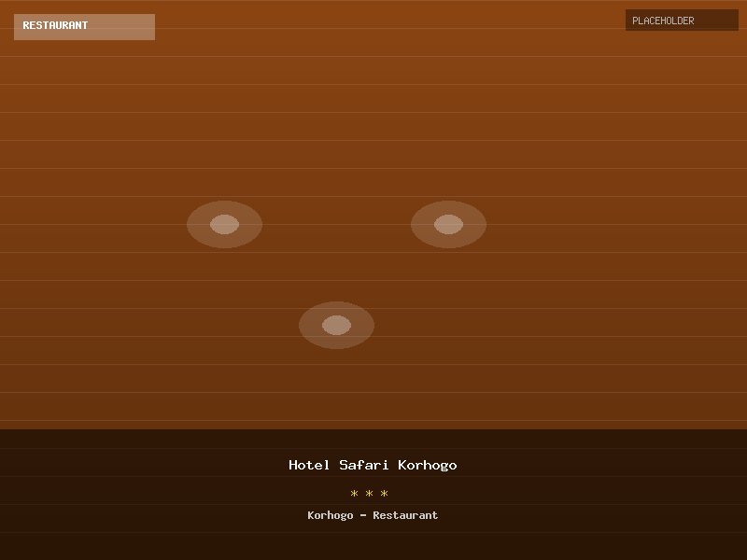Select the lower center circular hotspot marker

point(336,325)
